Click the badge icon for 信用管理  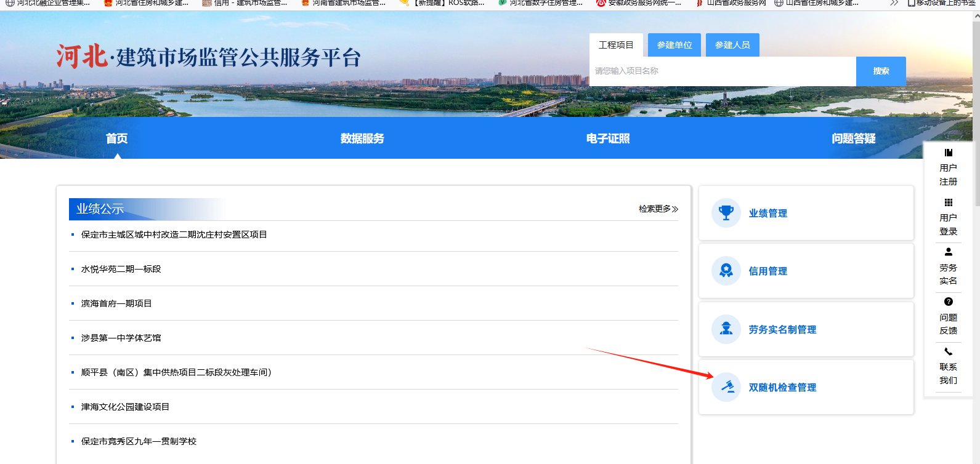coord(726,271)
